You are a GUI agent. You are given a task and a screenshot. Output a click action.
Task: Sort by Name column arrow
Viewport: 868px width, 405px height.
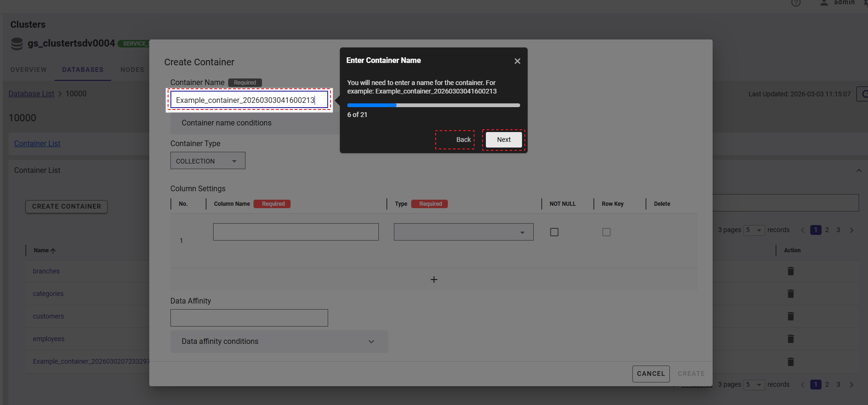pyautogui.click(x=53, y=251)
